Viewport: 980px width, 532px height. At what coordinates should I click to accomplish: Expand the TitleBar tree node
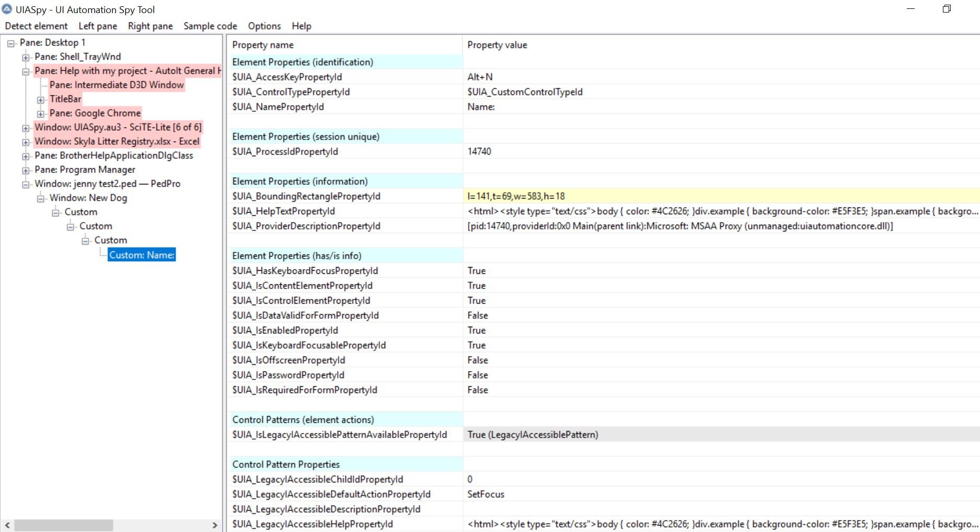tap(41, 100)
